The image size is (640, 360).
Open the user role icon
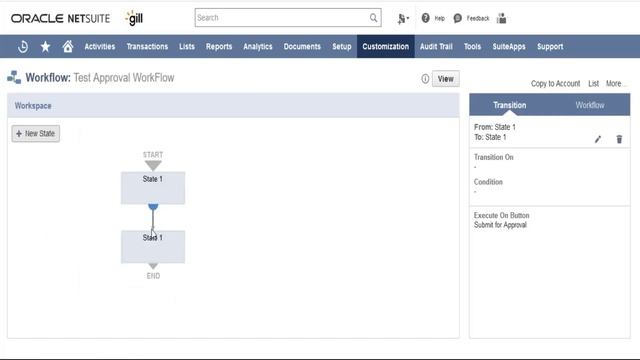coord(502,18)
